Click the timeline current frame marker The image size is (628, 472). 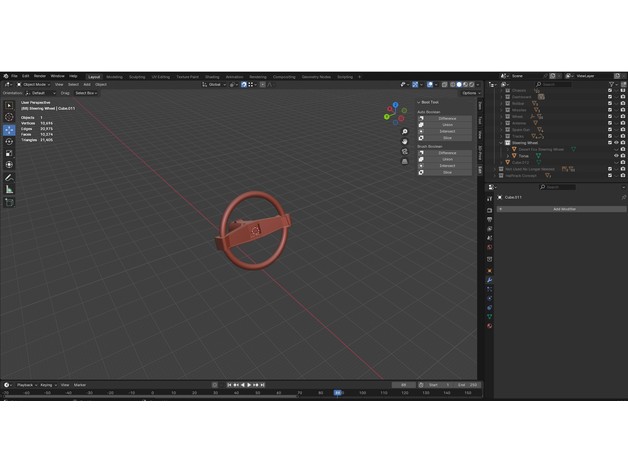tap(337, 392)
